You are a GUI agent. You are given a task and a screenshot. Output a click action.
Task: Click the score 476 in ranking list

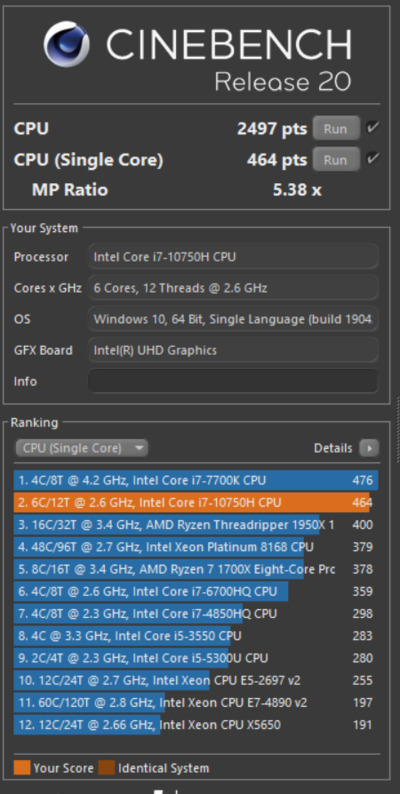click(363, 480)
